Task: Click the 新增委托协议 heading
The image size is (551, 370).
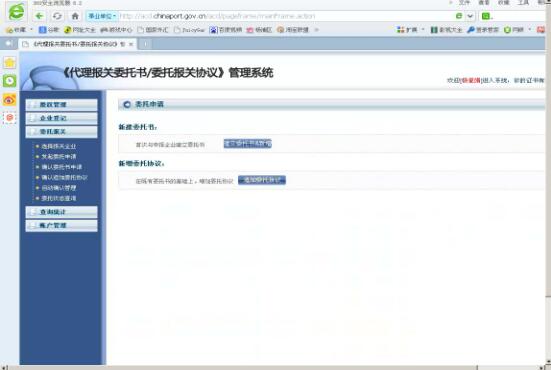Action: (x=142, y=164)
